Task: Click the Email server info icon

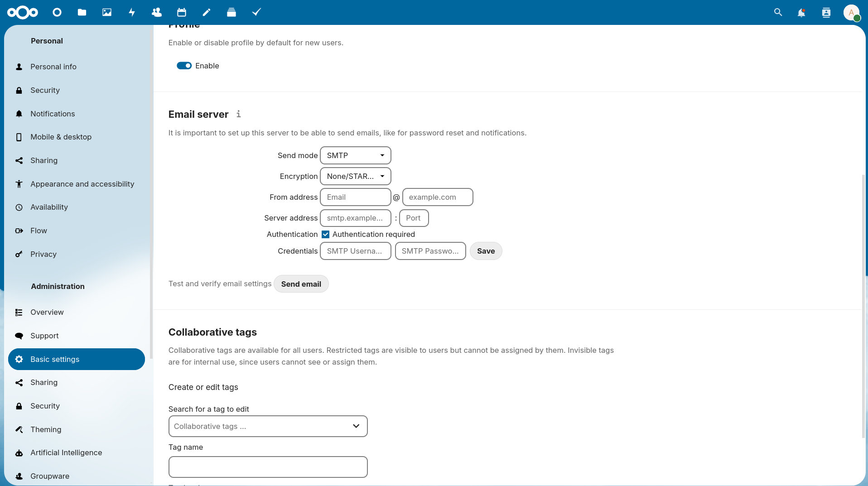Action: point(238,114)
